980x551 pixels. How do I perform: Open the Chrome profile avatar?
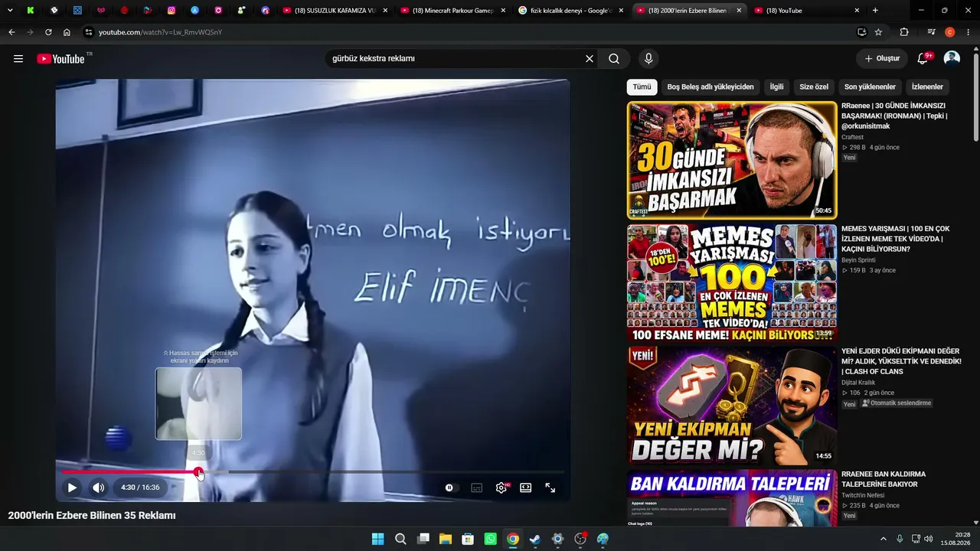pos(949,32)
